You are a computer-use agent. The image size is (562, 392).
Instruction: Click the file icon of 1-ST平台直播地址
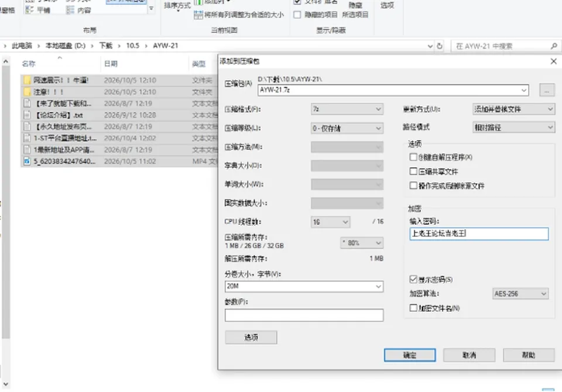click(28, 138)
